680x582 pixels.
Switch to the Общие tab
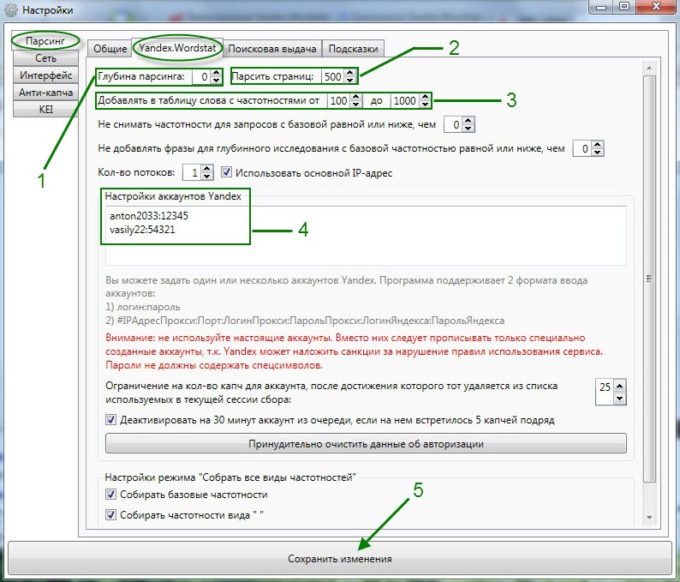tap(110, 49)
